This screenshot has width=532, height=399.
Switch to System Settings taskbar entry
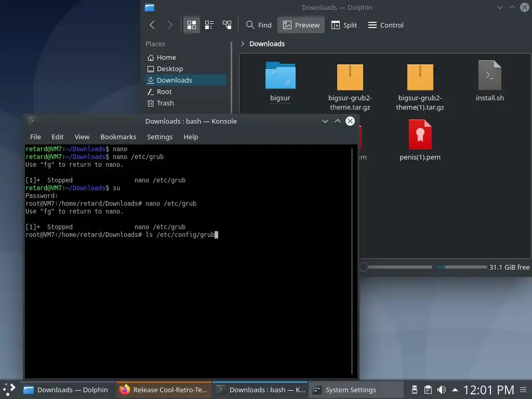pyautogui.click(x=356, y=390)
